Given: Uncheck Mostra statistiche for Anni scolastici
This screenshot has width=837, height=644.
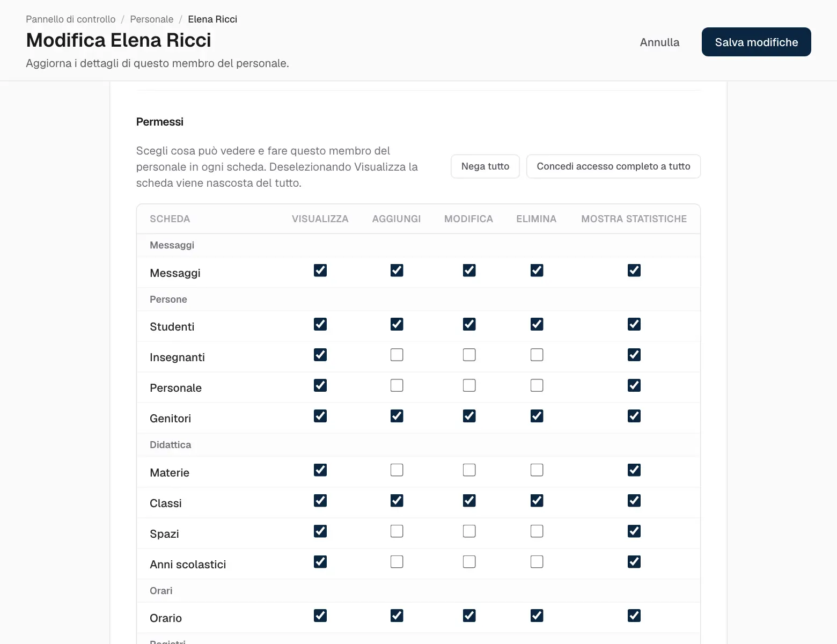Looking at the screenshot, I should tap(634, 562).
